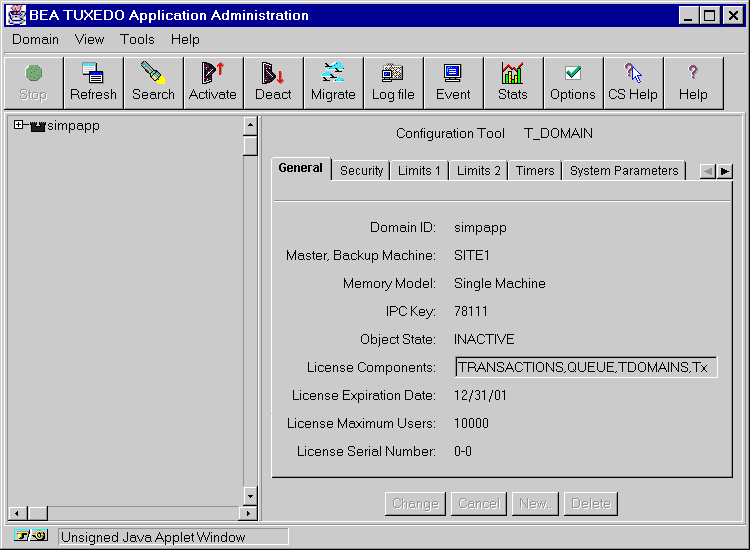Click the tree panel scroll right arrow
Viewport: 750px width, 550px height.
coord(248,514)
